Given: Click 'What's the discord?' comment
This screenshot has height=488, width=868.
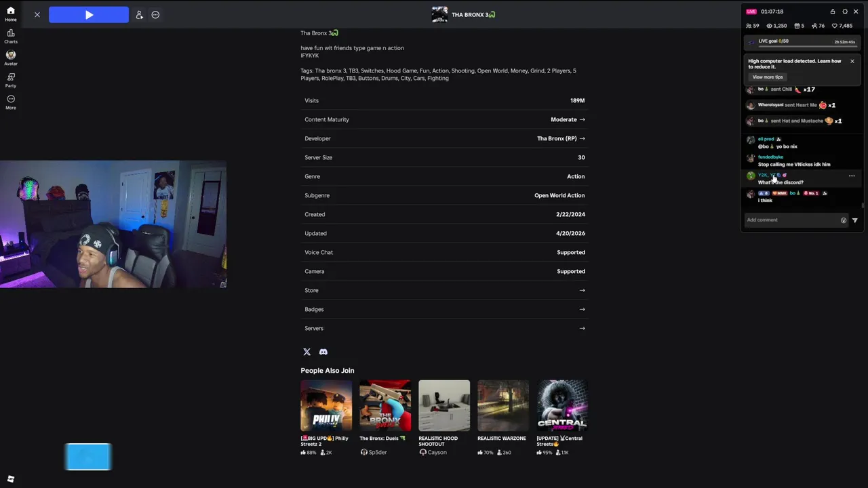Looking at the screenshot, I should (x=781, y=182).
